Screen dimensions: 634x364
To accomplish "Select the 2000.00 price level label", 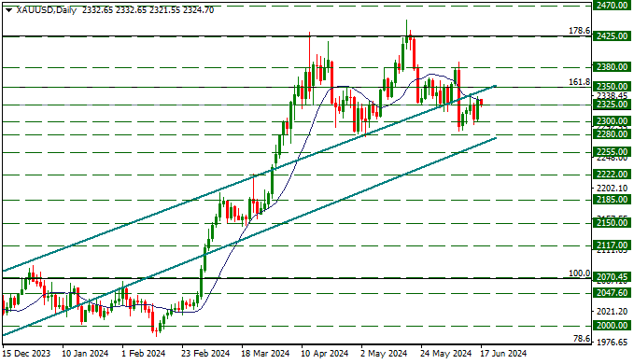I will (612, 325).
